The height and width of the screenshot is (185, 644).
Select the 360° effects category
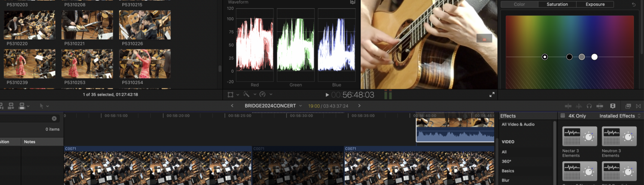point(507,161)
